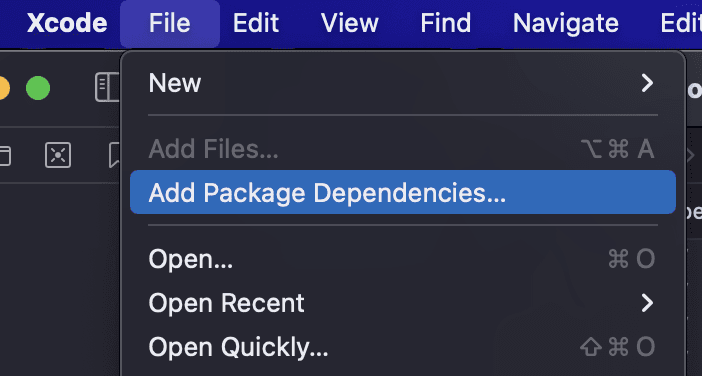Open the Navigate menu
Viewport: 702px width, 376px height.
566,23
